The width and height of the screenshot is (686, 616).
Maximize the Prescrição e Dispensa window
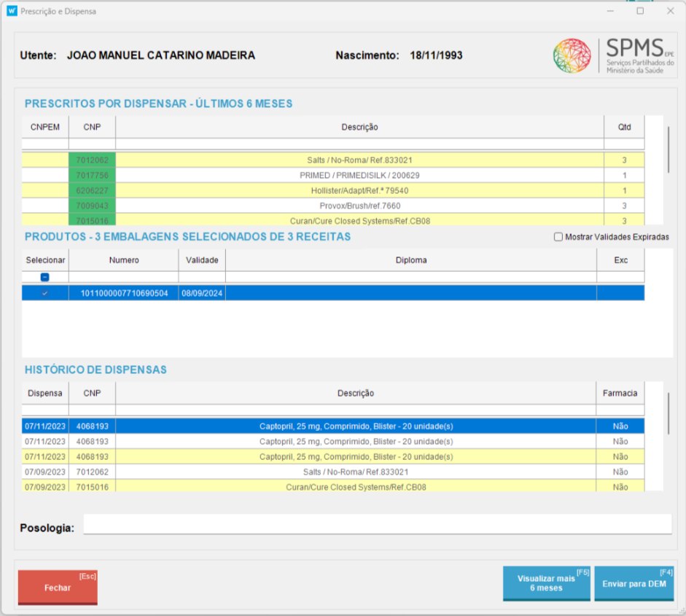click(640, 12)
